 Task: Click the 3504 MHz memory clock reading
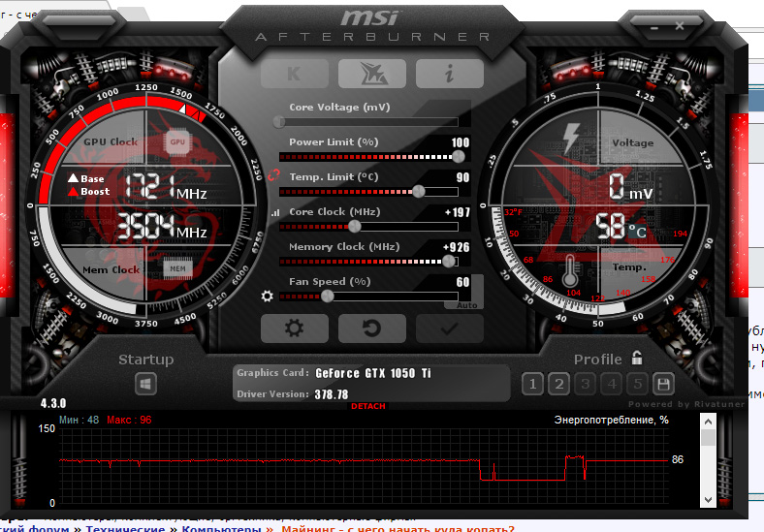162,227
